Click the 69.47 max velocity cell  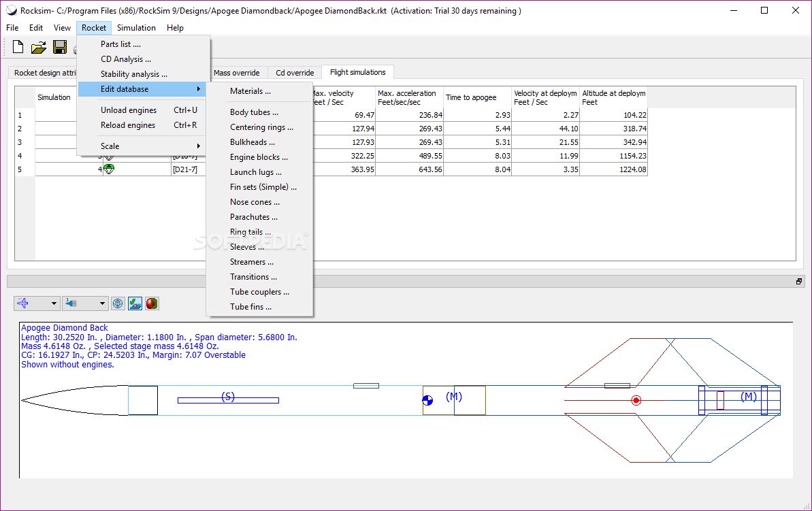(343, 115)
